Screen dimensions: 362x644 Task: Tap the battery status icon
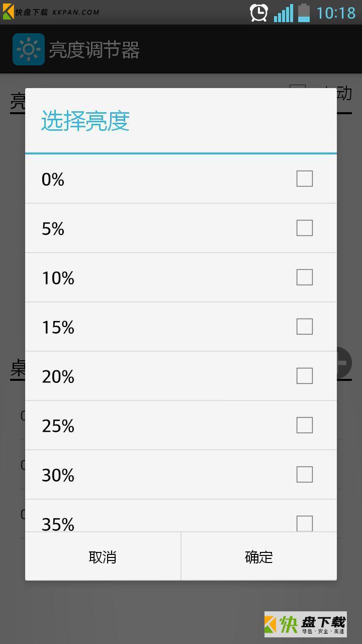(304, 13)
